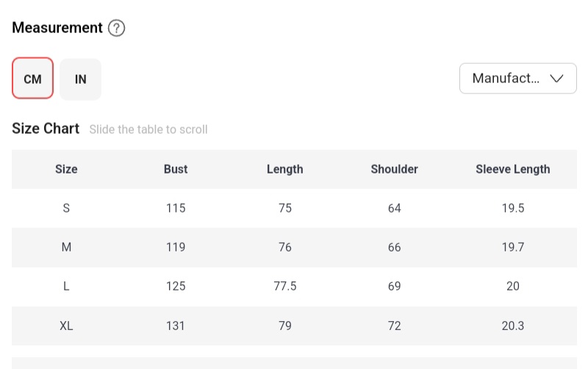588x369 pixels.
Task: Click the dropdown chevron arrow
Action: 557,79
